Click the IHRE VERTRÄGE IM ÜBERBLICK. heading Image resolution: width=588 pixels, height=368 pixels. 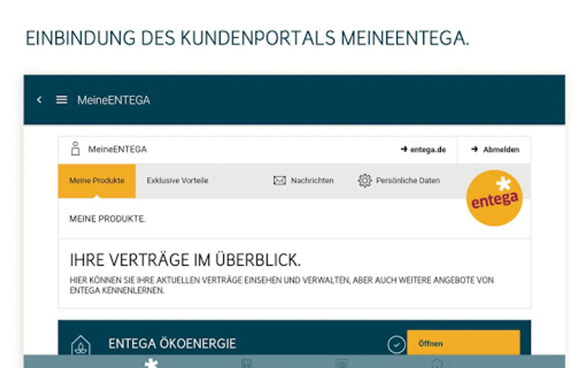click(x=185, y=260)
